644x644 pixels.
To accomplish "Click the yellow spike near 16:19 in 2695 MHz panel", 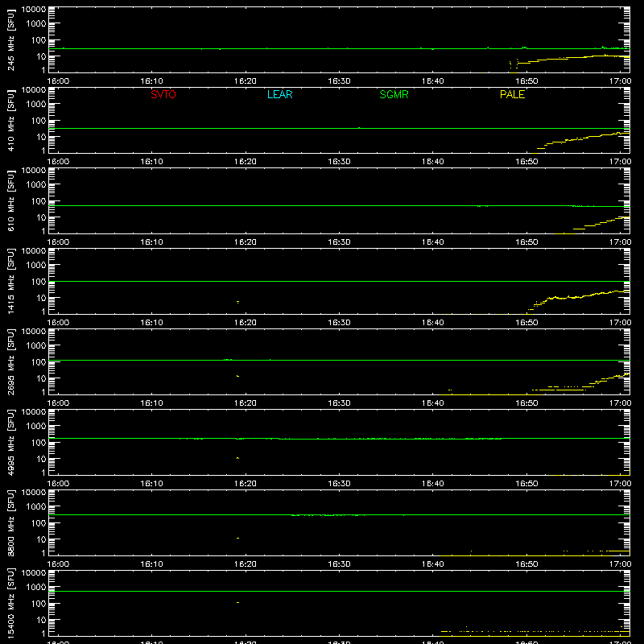I will tap(237, 376).
